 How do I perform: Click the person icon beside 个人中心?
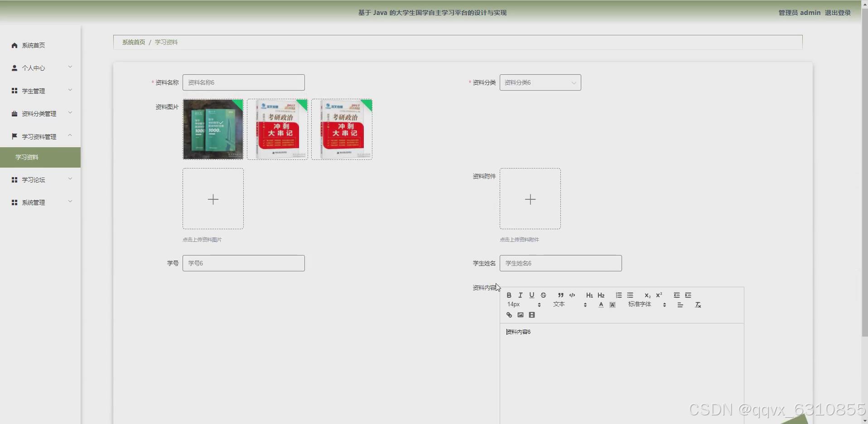tap(14, 68)
